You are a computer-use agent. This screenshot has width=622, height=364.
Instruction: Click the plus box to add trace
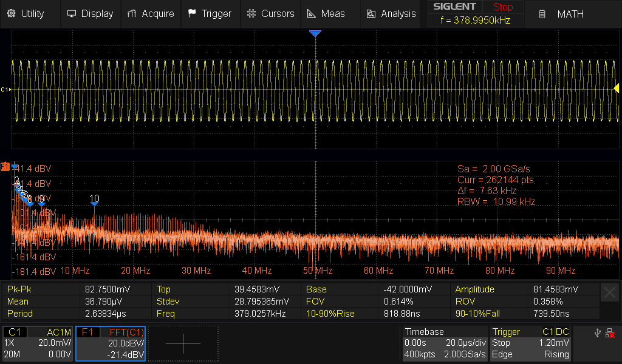click(x=183, y=343)
